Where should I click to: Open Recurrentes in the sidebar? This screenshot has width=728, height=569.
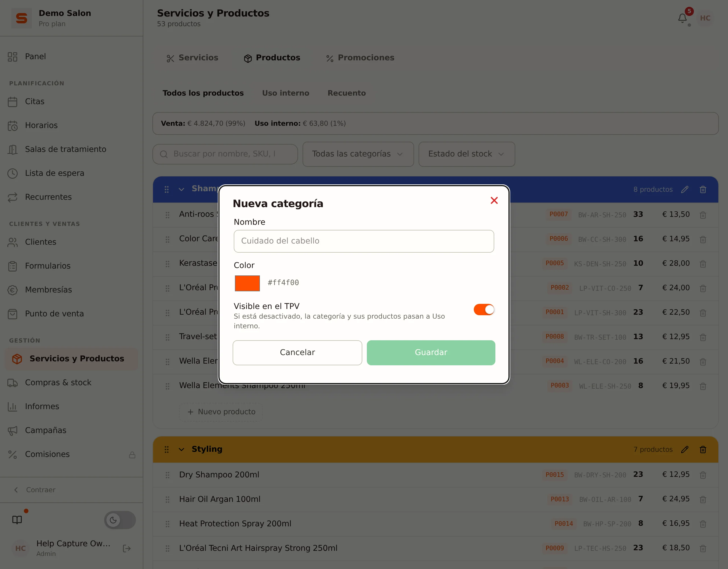pos(71,197)
